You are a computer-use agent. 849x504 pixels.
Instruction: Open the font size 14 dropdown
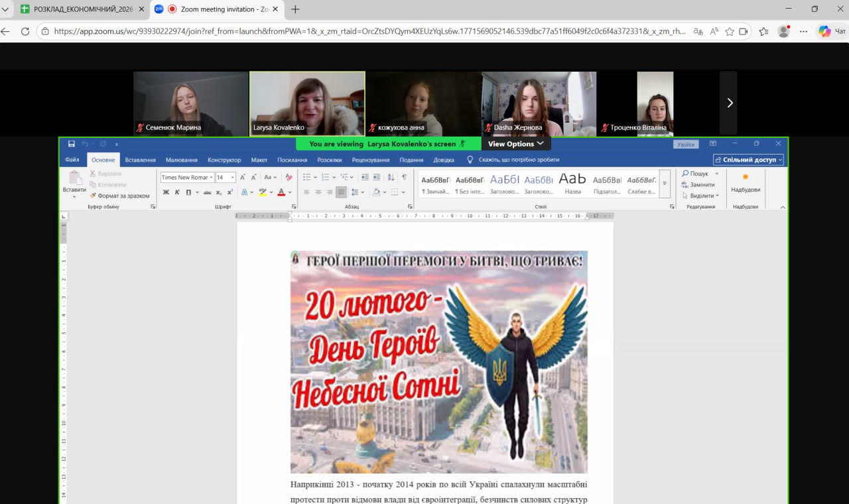point(233,178)
